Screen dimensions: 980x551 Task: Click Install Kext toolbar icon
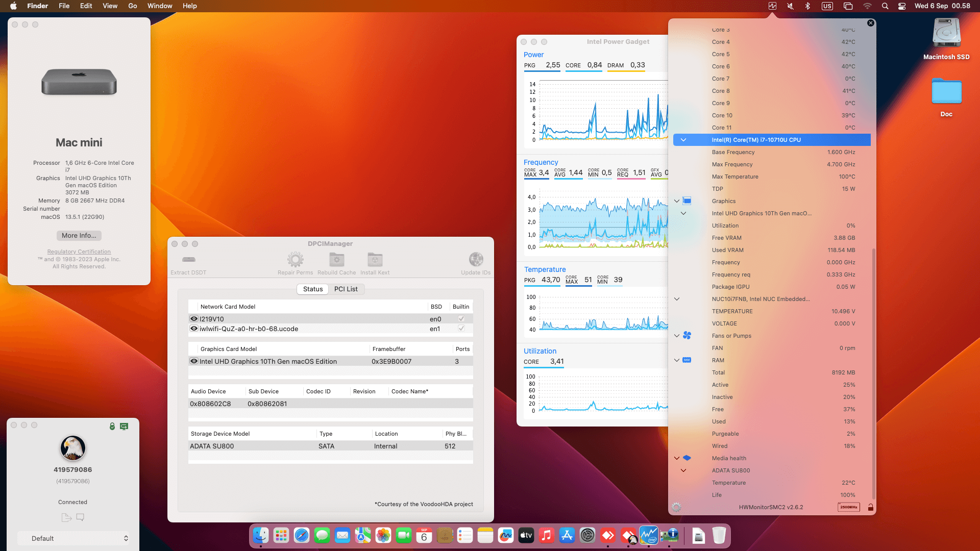(x=375, y=260)
